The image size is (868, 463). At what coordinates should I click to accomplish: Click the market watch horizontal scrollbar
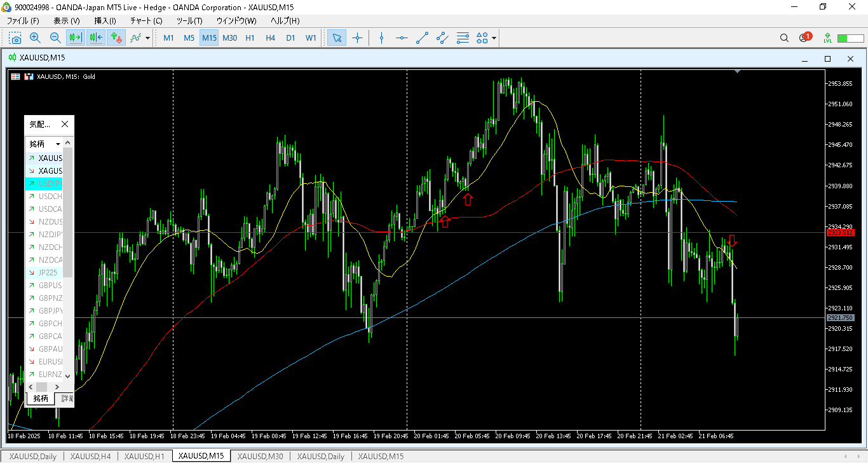[41, 387]
